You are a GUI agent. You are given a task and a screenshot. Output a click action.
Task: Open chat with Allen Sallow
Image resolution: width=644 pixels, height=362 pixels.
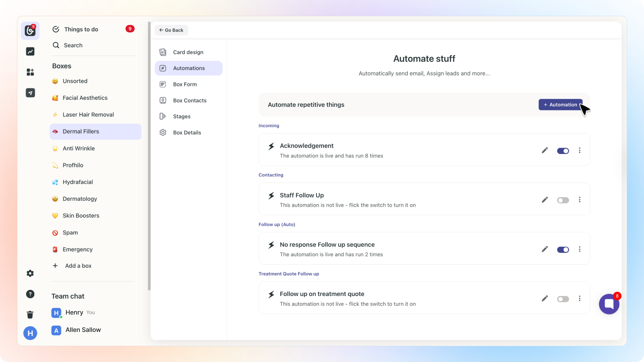point(76,330)
